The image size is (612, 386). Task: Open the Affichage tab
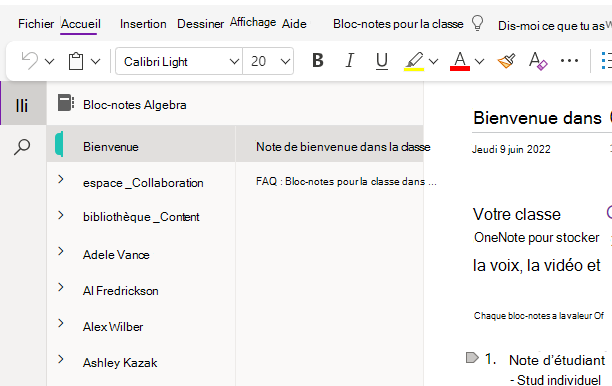tap(253, 22)
